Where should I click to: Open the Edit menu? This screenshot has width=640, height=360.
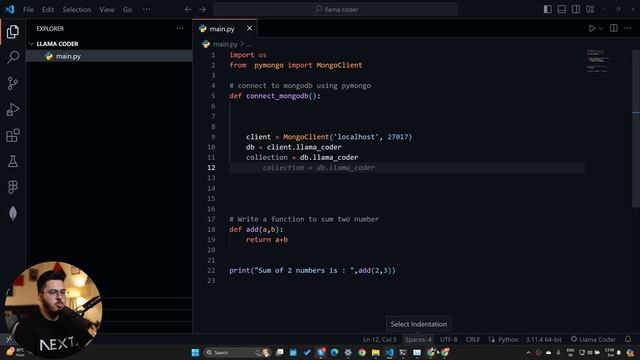tap(48, 9)
